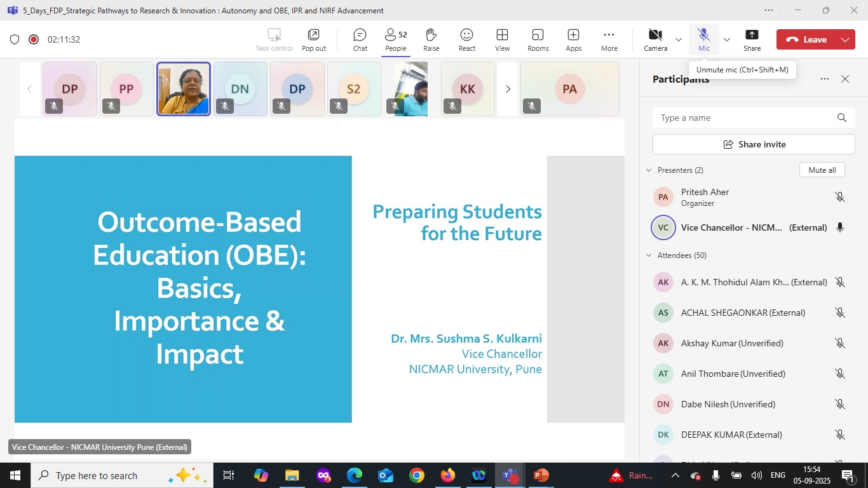Open the React emoji menu
This screenshot has width=868, height=488.
tap(467, 39)
